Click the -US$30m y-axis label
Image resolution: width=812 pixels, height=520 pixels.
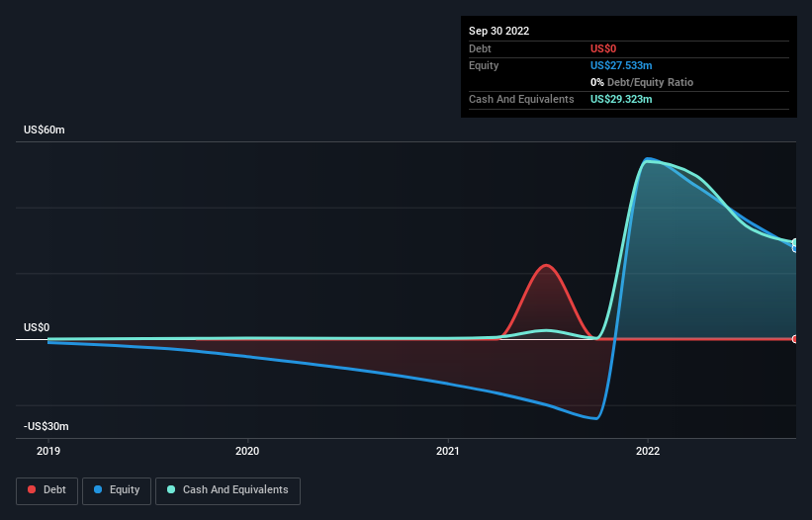coord(46,426)
